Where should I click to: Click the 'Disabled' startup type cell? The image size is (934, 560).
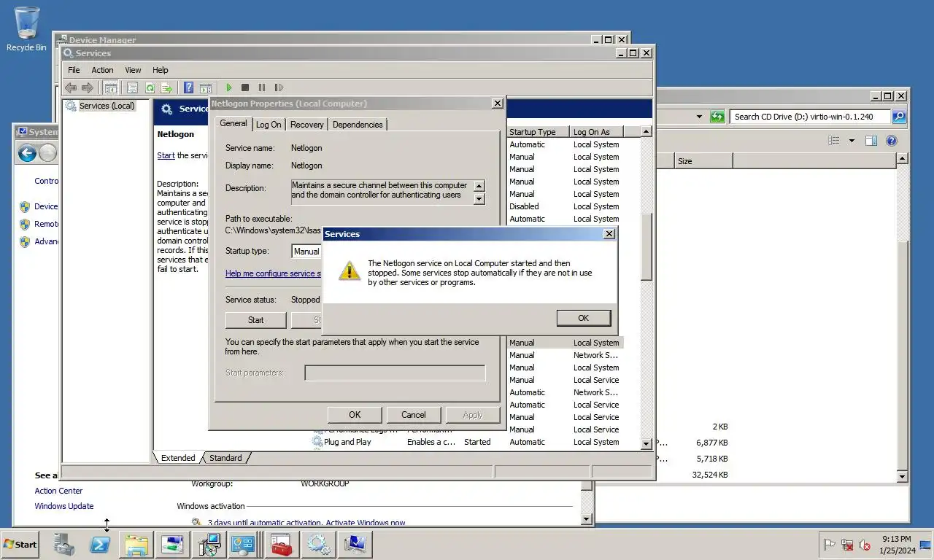tap(524, 206)
